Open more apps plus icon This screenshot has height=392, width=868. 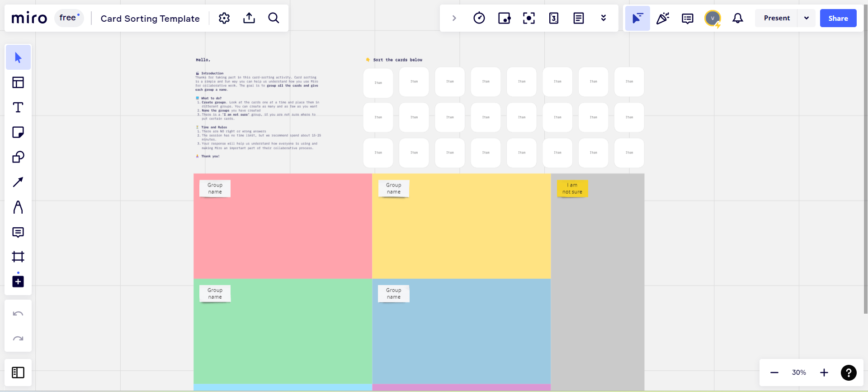(18, 282)
